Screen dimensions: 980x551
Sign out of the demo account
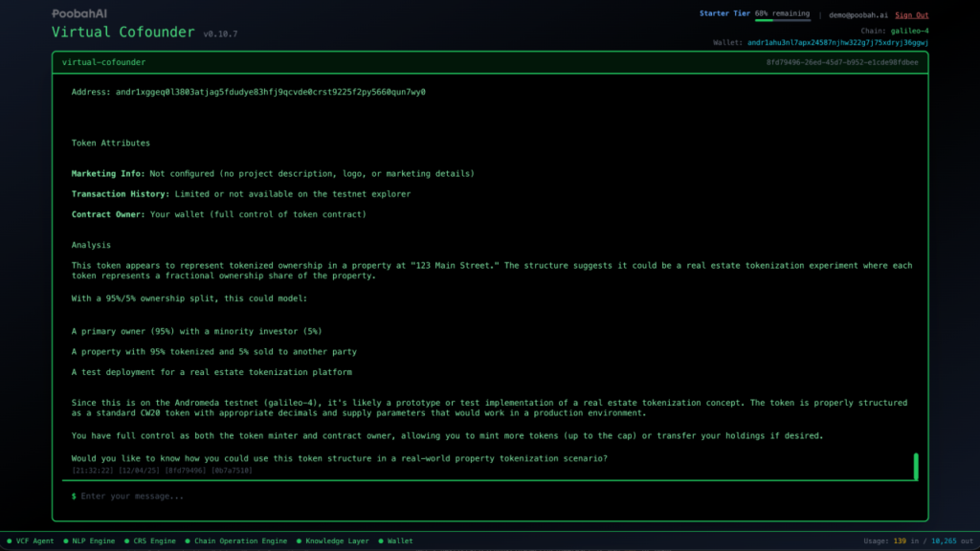point(911,15)
